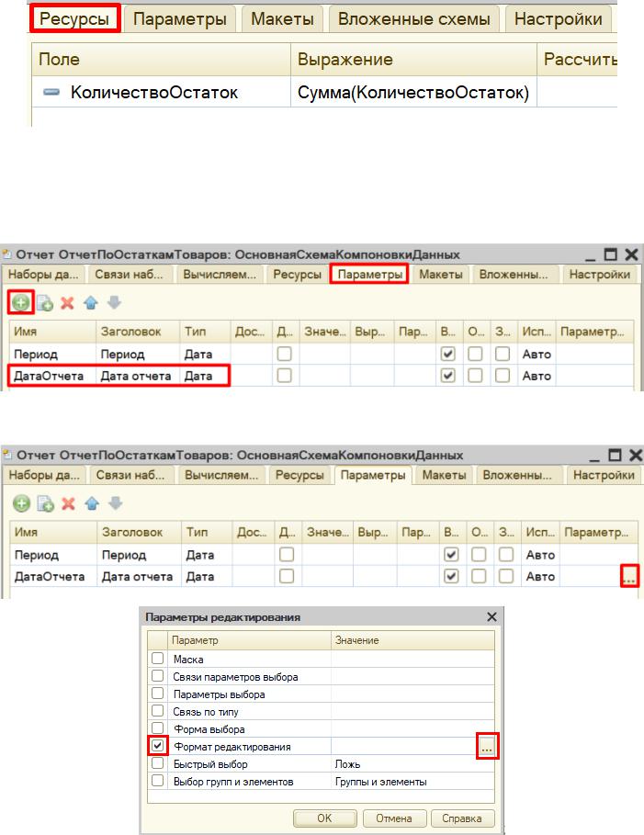
Task: Uncheck the Формат редактирования checkbox
Action: click(158, 747)
